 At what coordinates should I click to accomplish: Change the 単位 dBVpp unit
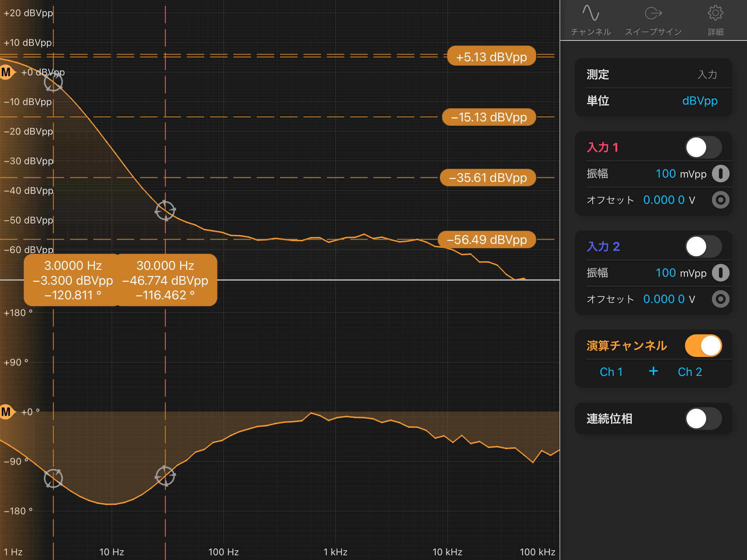click(x=700, y=101)
